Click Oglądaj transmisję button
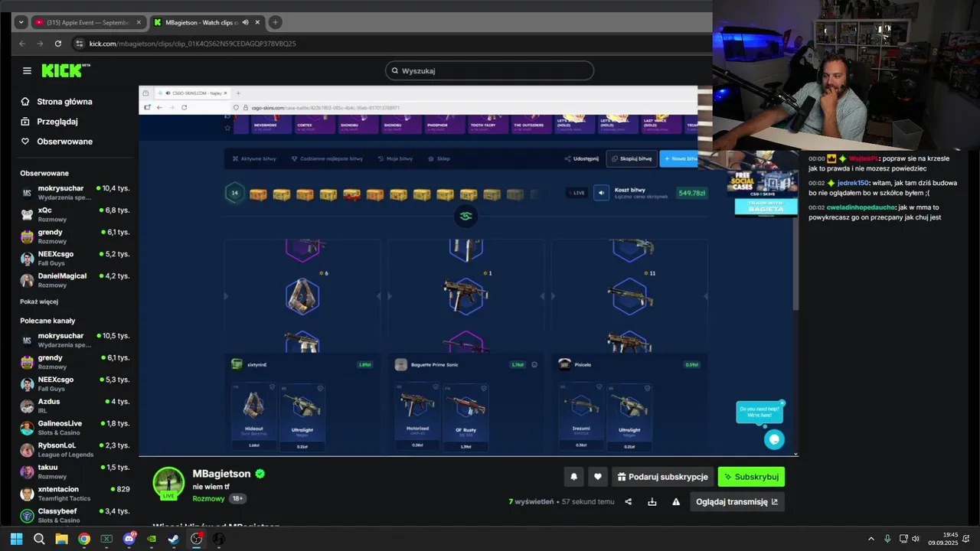This screenshot has width=980, height=551. 737,502
